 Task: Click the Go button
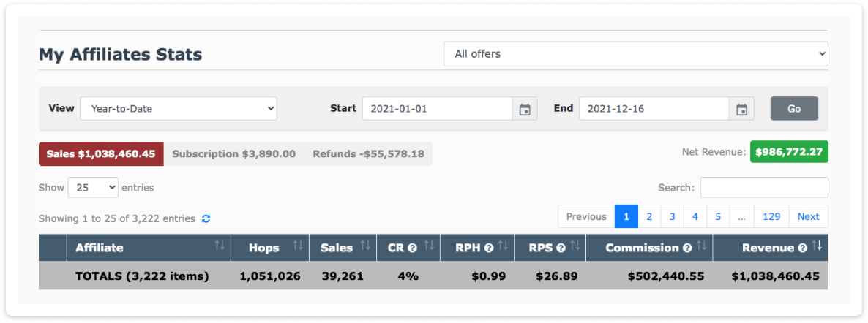(794, 109)
